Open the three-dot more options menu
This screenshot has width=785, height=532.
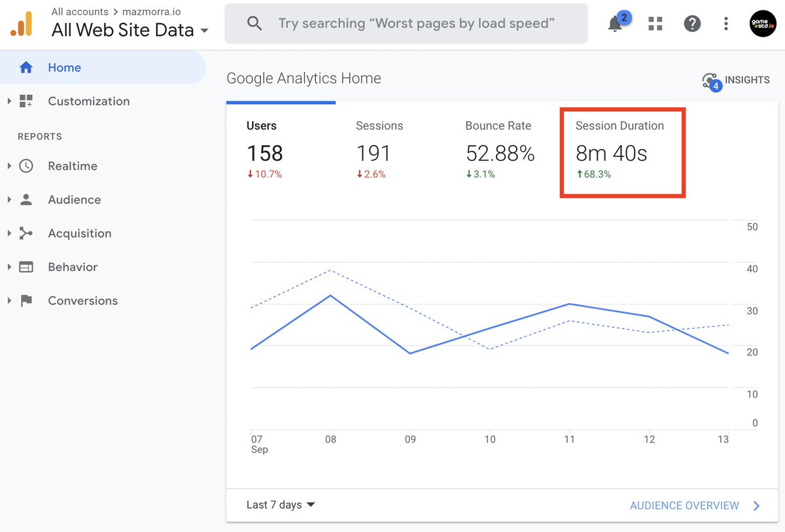point(726,24)
